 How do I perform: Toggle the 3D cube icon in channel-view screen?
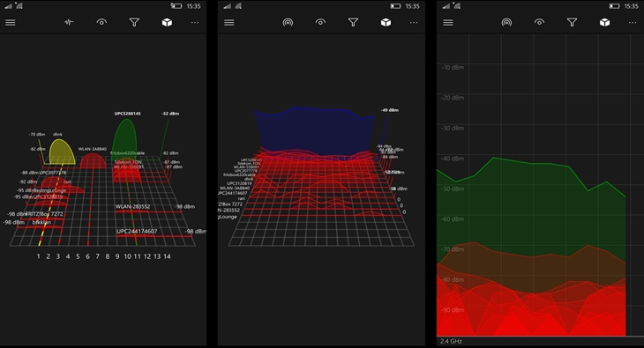pos(167,22)
